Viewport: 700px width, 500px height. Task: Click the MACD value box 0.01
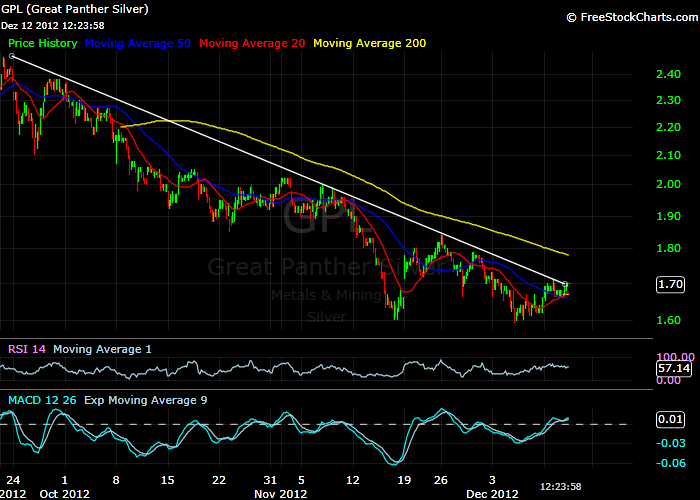coord(670,420)
